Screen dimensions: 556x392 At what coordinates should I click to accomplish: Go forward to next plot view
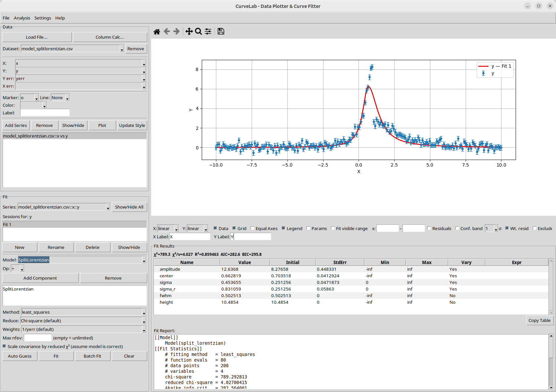[176, 31]
